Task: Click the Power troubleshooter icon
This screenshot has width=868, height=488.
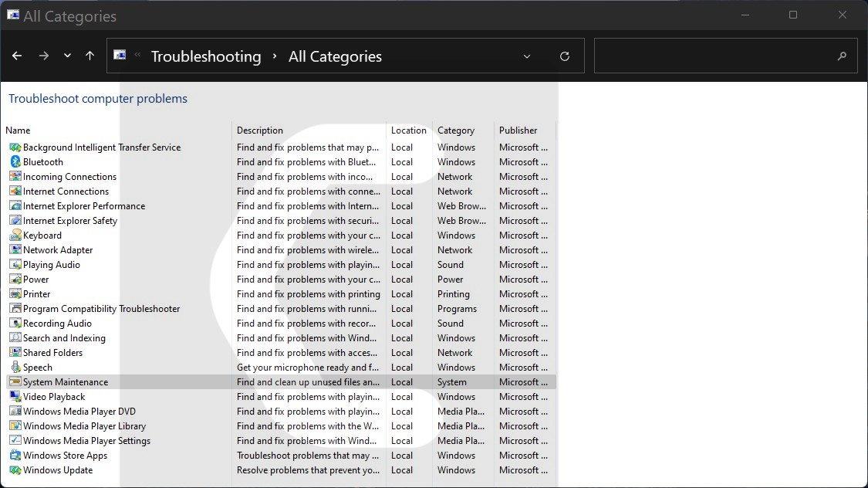Action: coord(15,280)
